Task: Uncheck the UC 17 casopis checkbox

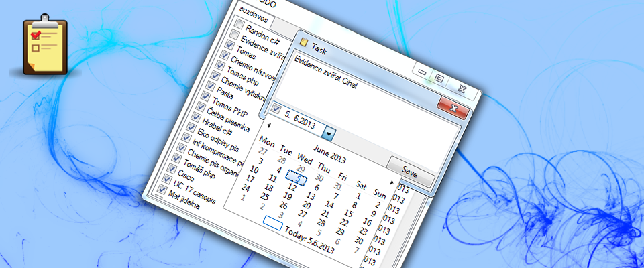Action: pos(167,179)
